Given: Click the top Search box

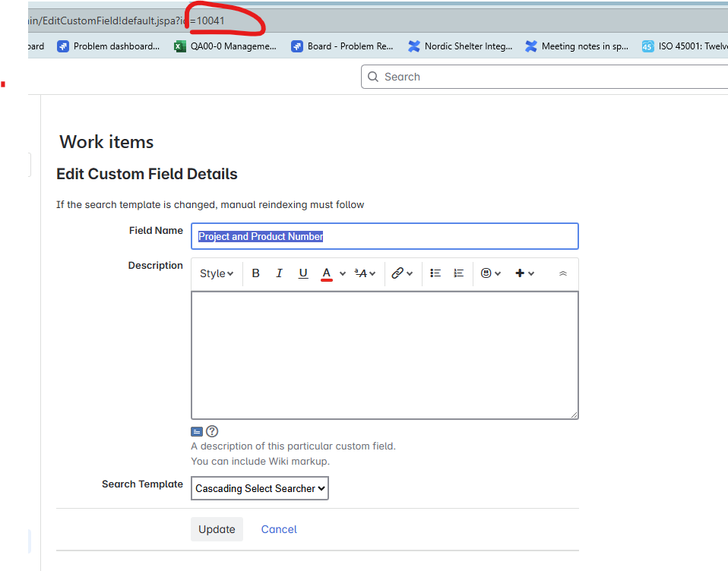Looking at the screenshot, I should (x=544, y=77).
